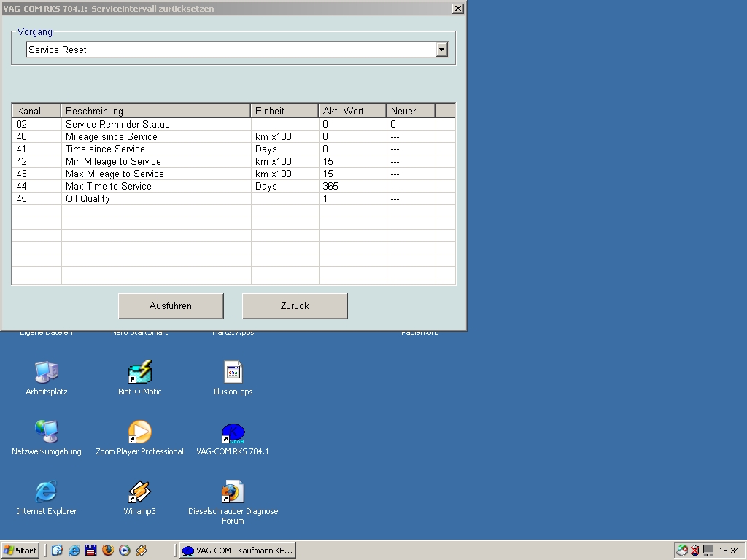Screen dimensions: 747x560
Task: Click the Ausführen button
Action: pos(171,306)
